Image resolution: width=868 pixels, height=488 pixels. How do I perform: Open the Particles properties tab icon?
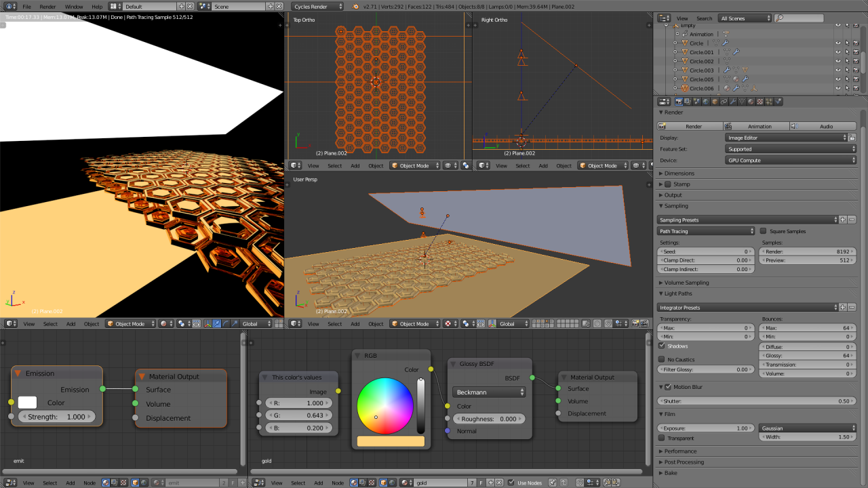pos(769,102)
